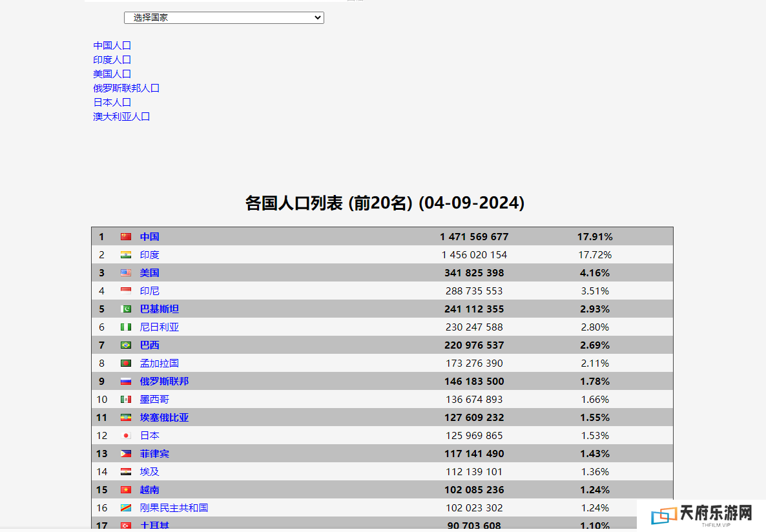The width and height of the screenshot is (766, 532).
Task: Click the Vietnam flag icon
Action: coord(126,489)
